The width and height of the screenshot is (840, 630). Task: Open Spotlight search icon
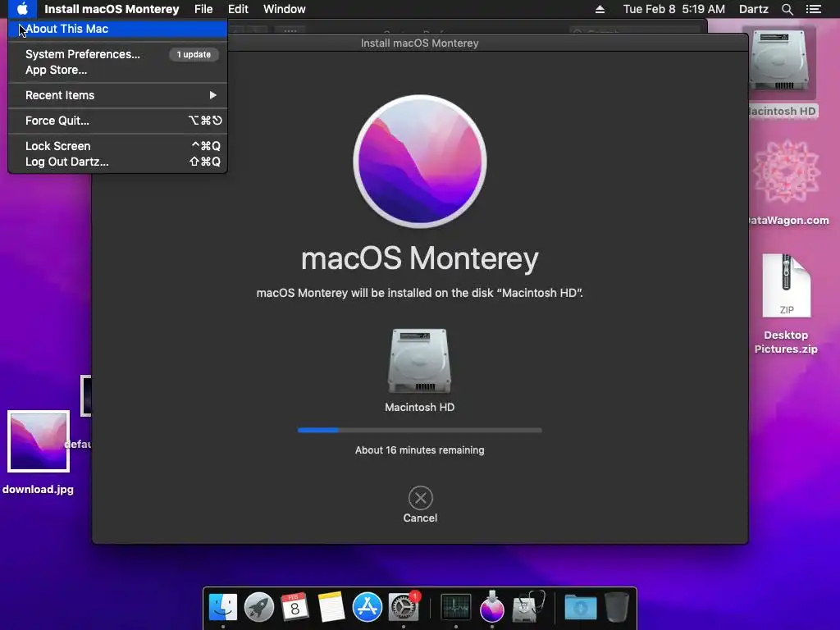787,9
